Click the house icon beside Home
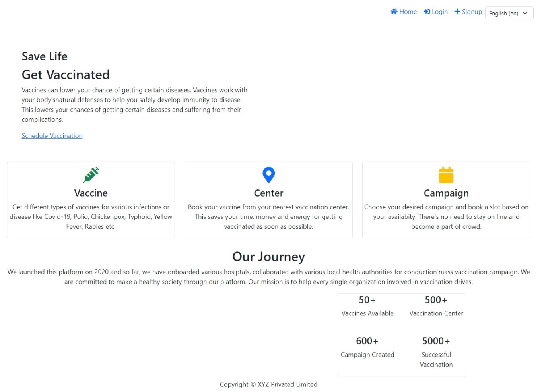 394,12
